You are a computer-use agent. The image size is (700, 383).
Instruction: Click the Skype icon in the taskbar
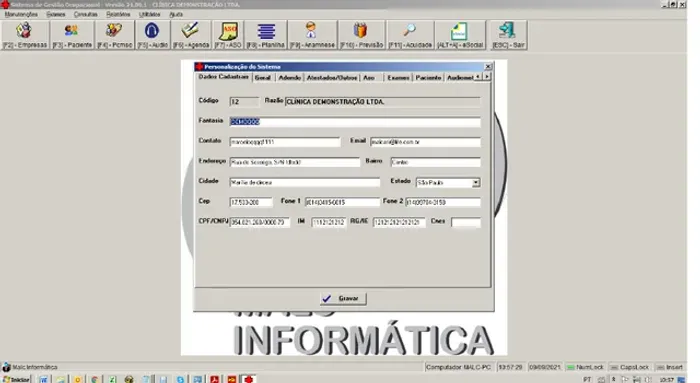(x=180, y=379)
